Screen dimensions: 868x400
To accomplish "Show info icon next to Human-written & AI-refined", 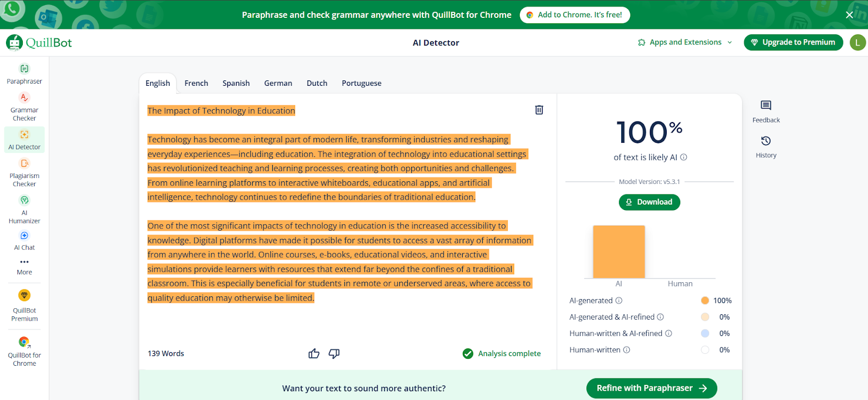I will point(668,333).
